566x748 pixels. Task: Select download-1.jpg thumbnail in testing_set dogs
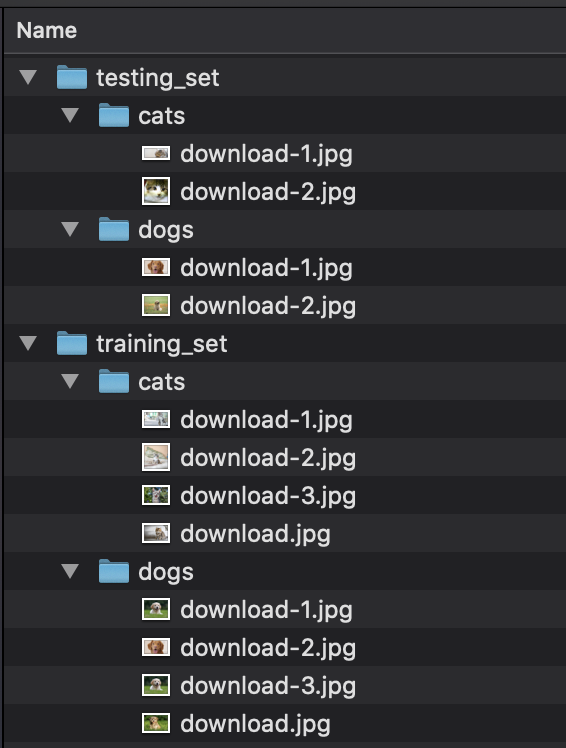point(156,267)
